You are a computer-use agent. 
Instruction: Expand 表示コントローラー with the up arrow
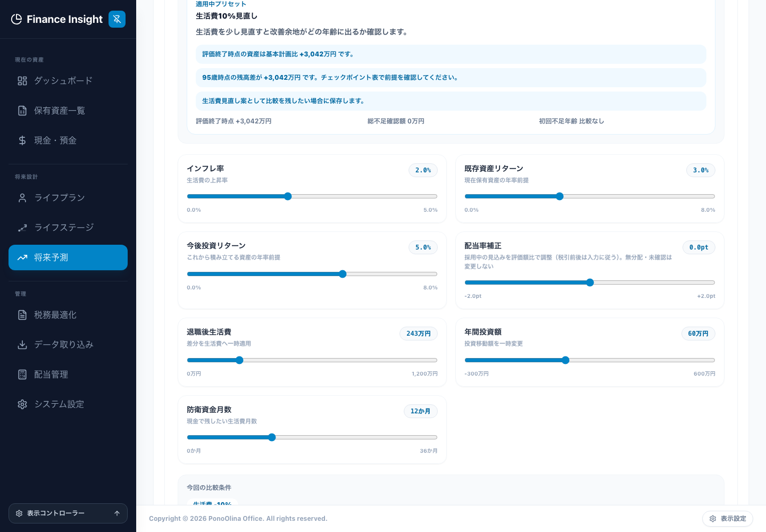click(x=117, y=513)
